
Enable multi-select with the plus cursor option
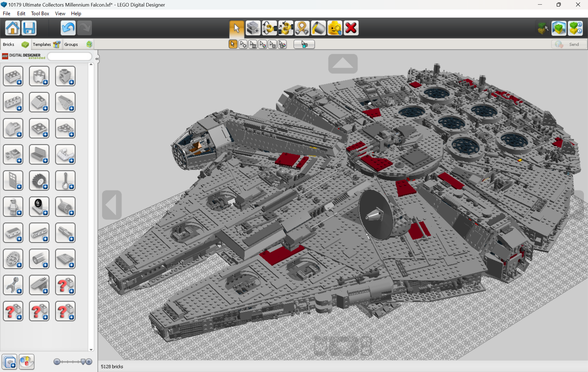coord(243,44)
